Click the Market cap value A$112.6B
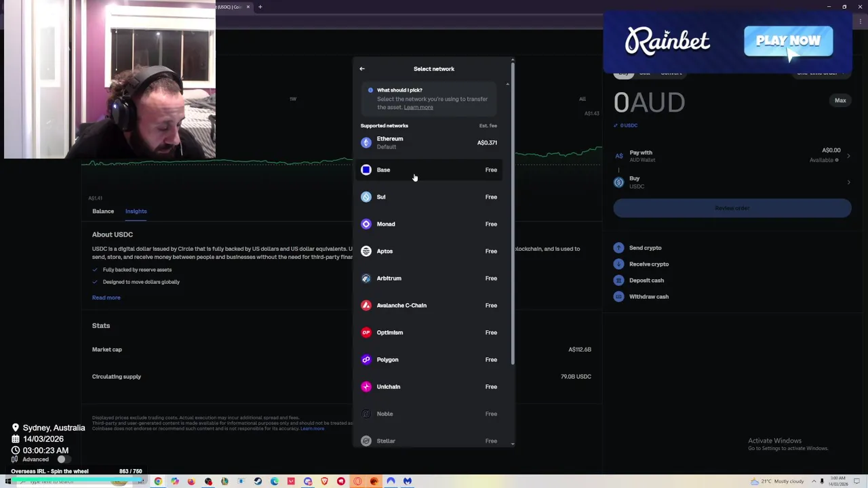This screenshot has width=868, height=488. (580, 350)
